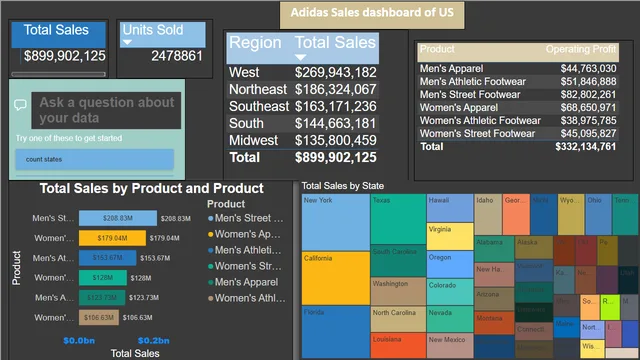Click the $332,134,761 total operating profit

585,147
